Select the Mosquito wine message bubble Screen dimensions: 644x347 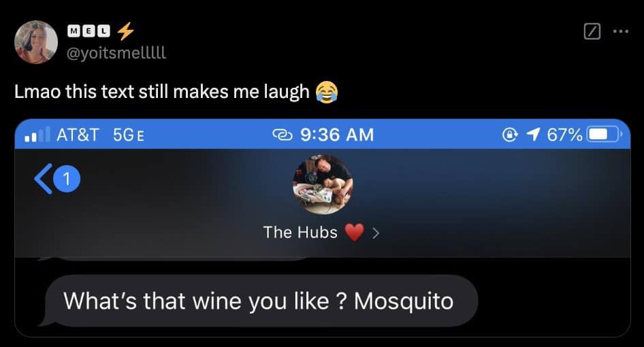[261, 301]
